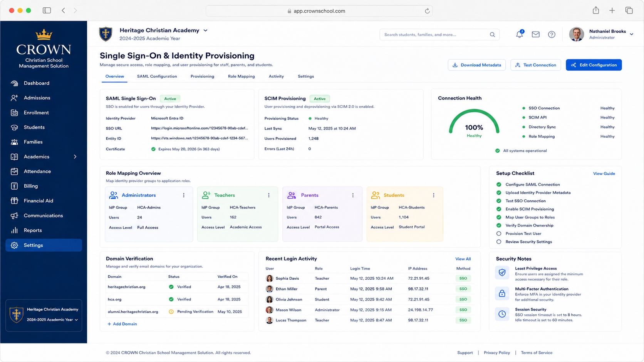
Task: Open Families in the sidebar
Action: pyautogui.click(x=44, y=142)
